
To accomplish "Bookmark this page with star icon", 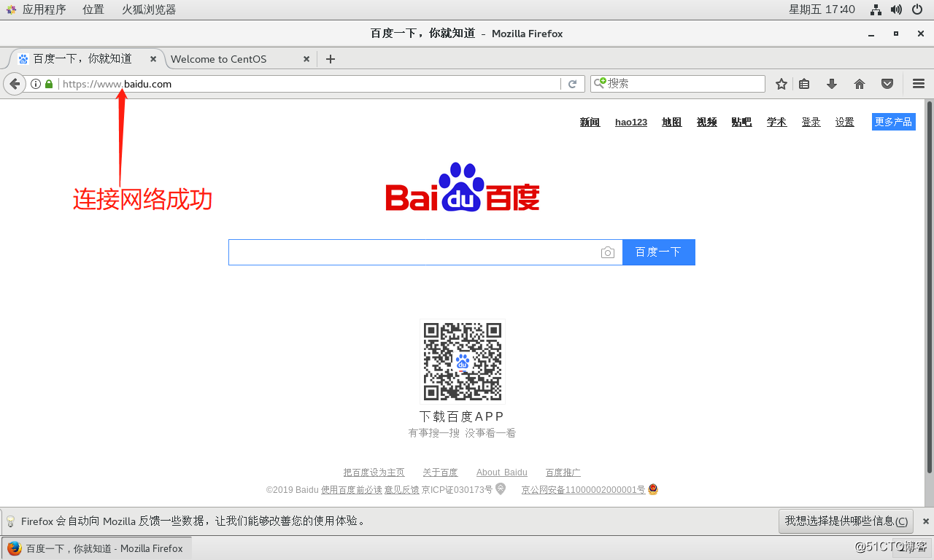I will click(781, 84).
